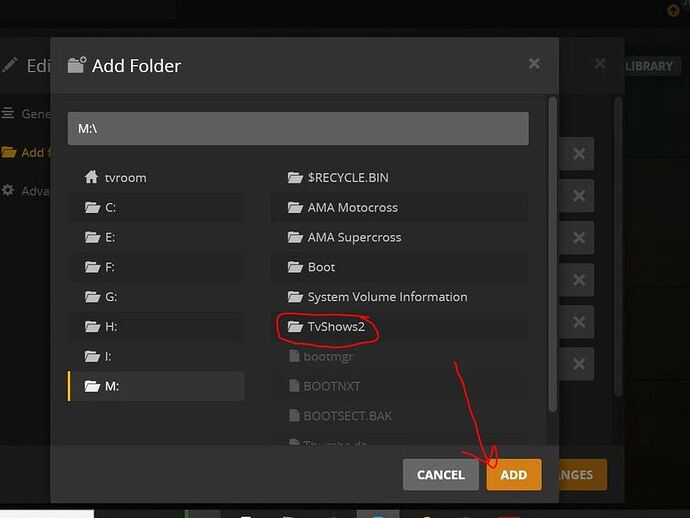Remove second folder in Edit Library list
The width and height of the screenshot is (690, 518).
(x=579, y=195)
